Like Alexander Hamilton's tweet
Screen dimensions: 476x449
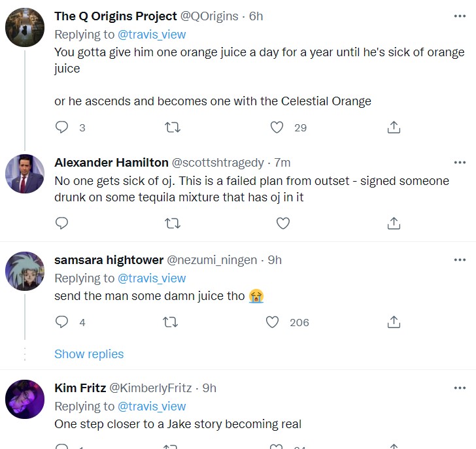[282, 224]
